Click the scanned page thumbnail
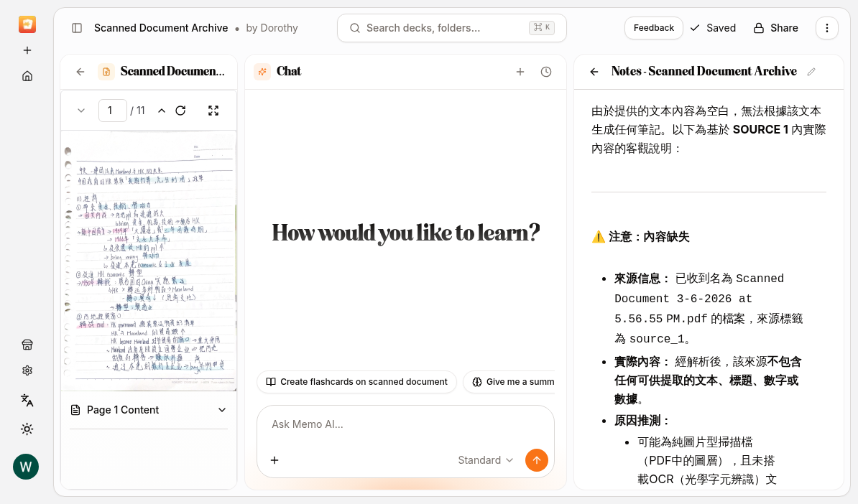Screen dimensions: 858x504 click(149, 261)
